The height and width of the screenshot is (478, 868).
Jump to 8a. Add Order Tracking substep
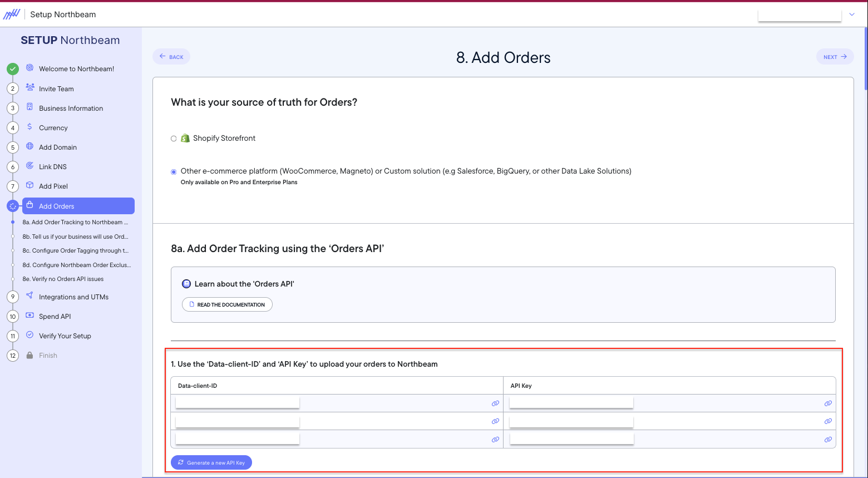tap(75, 222)
